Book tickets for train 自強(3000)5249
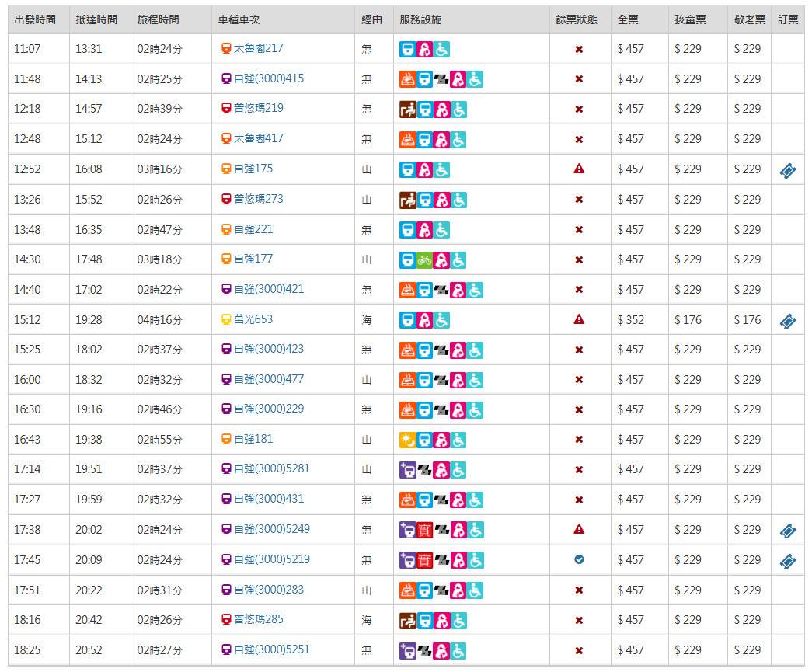The height and width of the screenshot is (672, 812). tap(787, 531)
